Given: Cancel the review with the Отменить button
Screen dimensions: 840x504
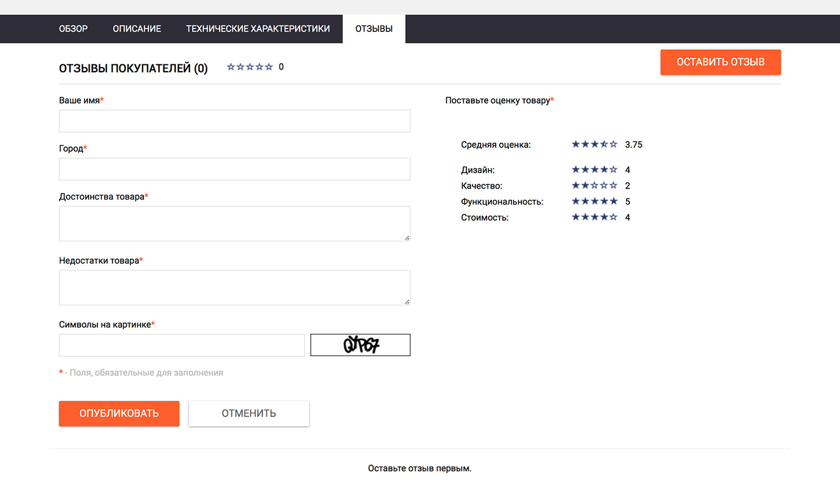Looking at the screenshot, I should [249, 413].
